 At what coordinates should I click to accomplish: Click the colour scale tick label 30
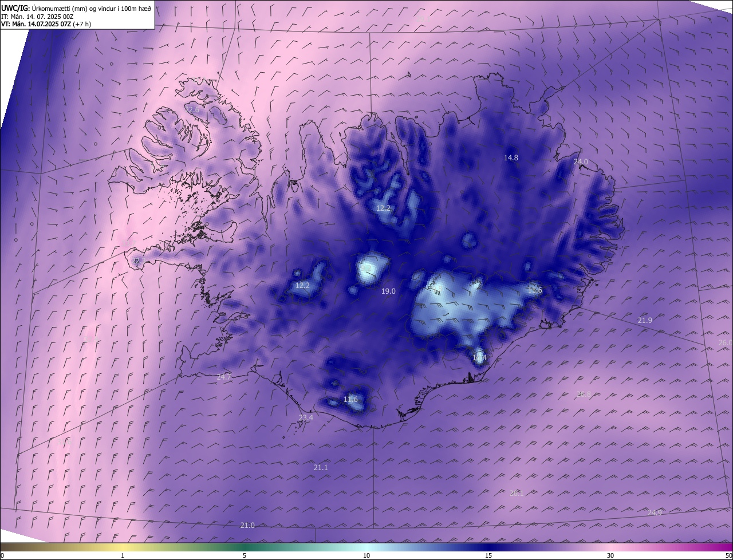[610, 556]
